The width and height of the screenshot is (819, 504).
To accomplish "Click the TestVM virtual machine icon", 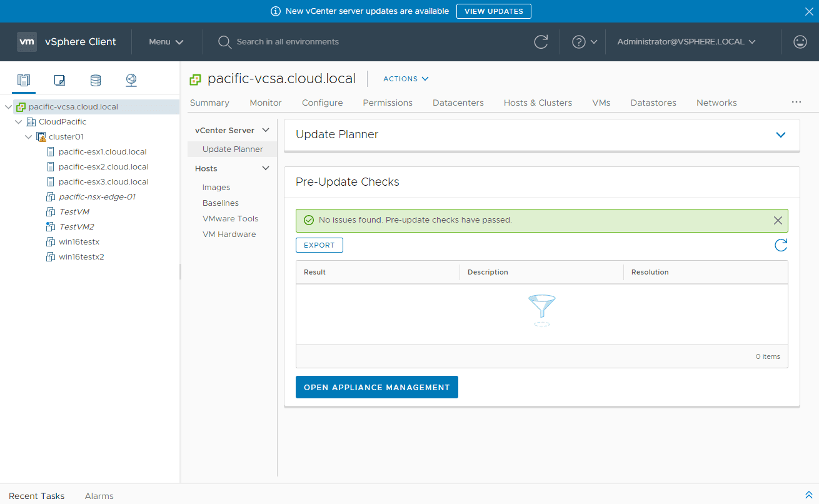I will pyautogui.click(x=51, y=212).
